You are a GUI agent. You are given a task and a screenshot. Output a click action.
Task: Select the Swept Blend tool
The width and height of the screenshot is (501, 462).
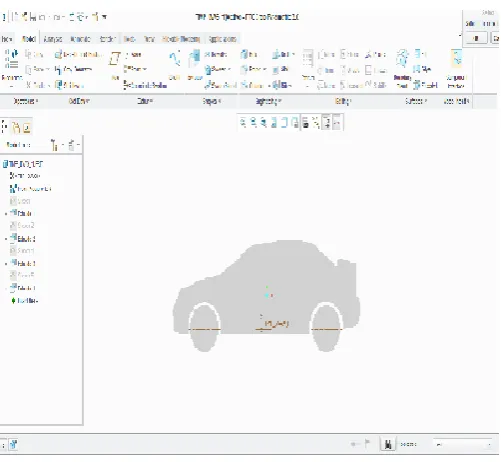(x=221, y=85)
